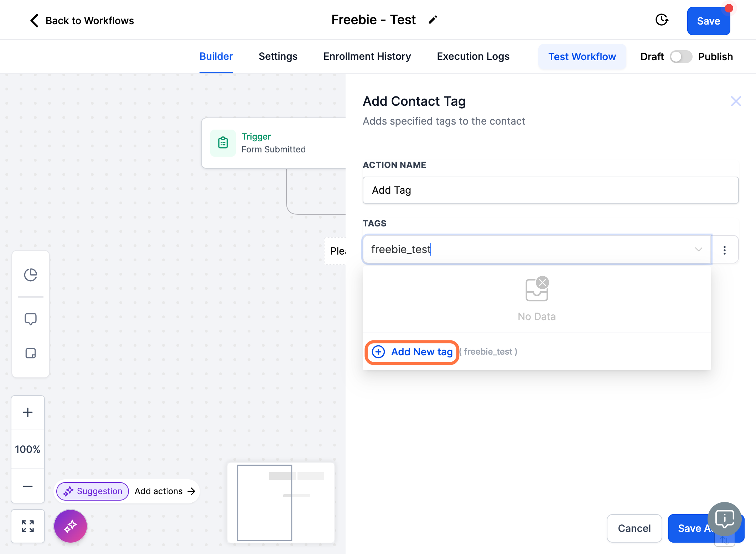Cancel the Add Contact Tag action

634,528
